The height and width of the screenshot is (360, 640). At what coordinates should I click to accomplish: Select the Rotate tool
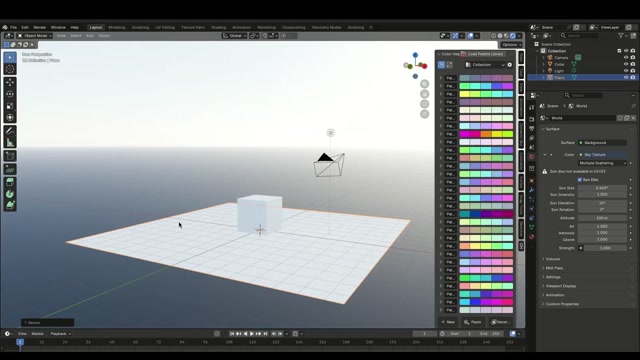point(10,94)
